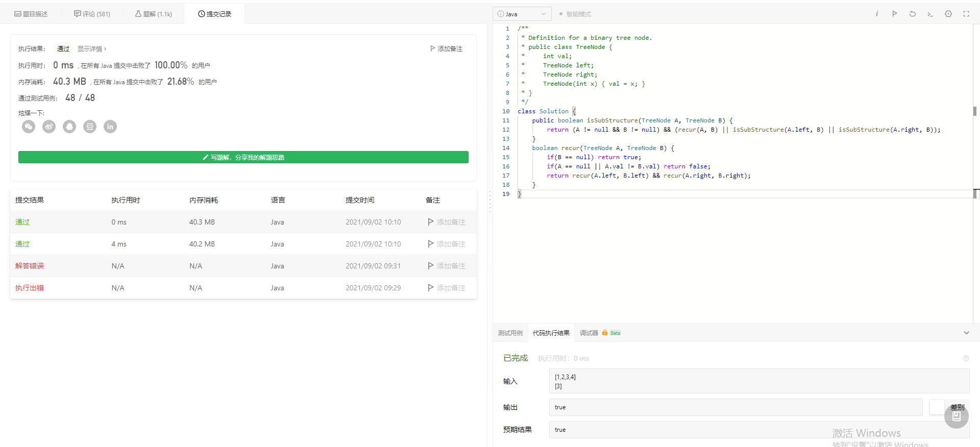Click the flag icon by top 添加备注
The image size is (980, 447).
(x=433, y=48)
